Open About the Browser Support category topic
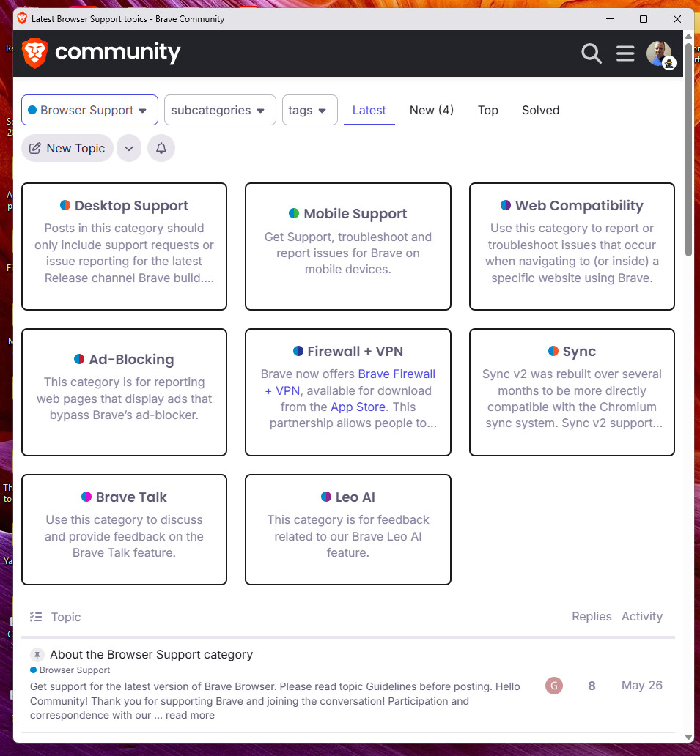This screenshot has height=756, width=700. pyautogui.click(x=152, y=654)
